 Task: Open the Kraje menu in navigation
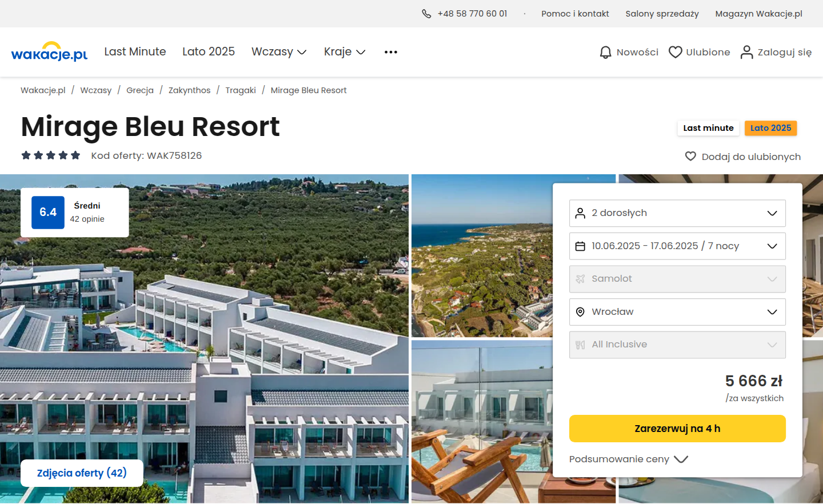click(345, 52)
